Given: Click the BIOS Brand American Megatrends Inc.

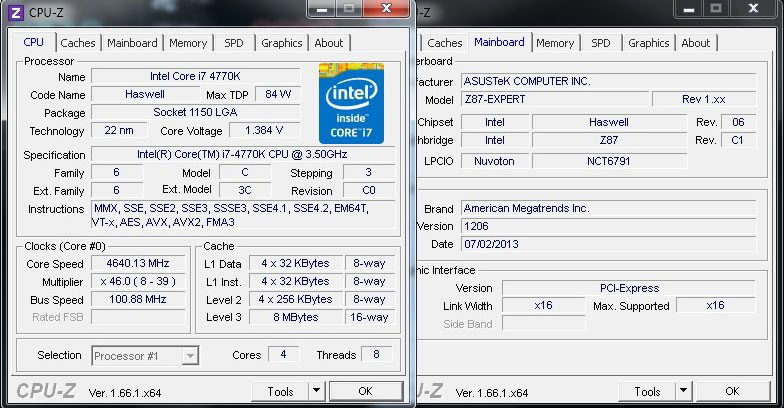Looking at the screenshot, I should click(608, 208).
